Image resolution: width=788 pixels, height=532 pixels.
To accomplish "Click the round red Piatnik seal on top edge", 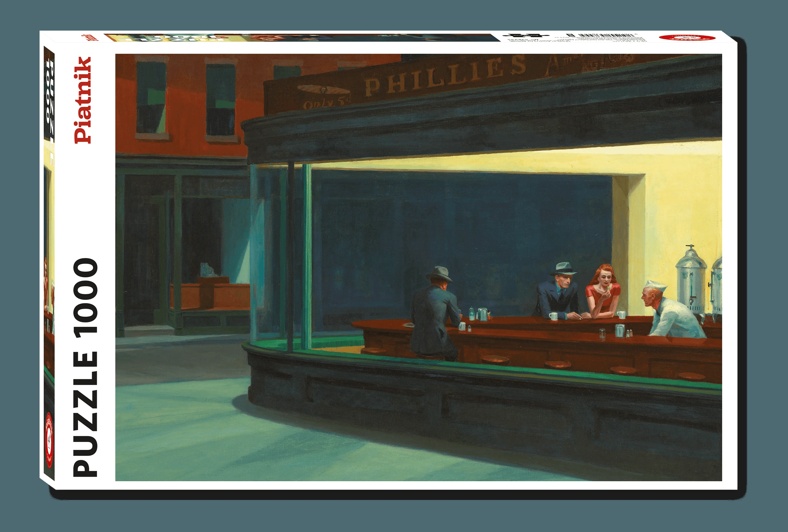I will point(687,38).
